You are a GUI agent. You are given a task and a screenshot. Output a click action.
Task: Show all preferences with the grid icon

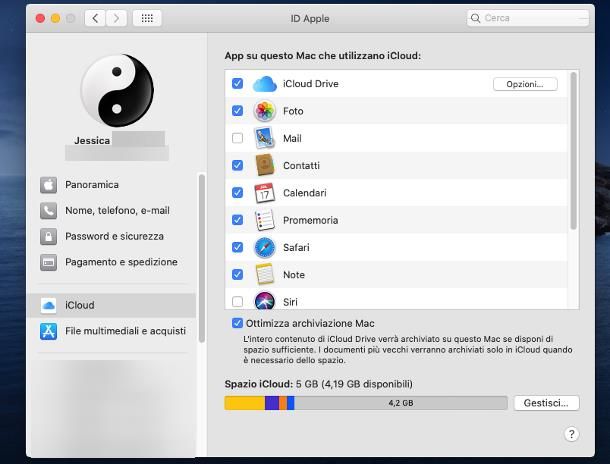click(147, 18)
